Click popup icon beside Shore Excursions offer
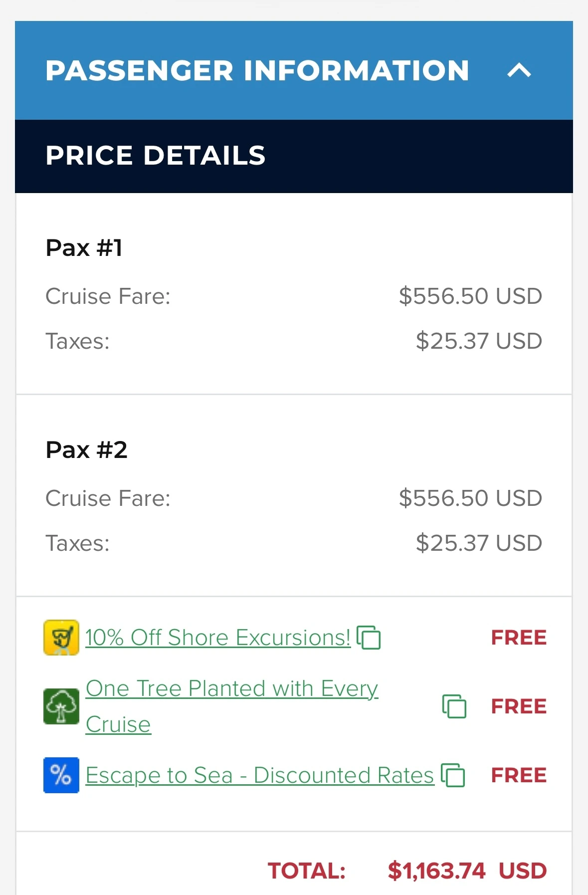 (369, 638)
